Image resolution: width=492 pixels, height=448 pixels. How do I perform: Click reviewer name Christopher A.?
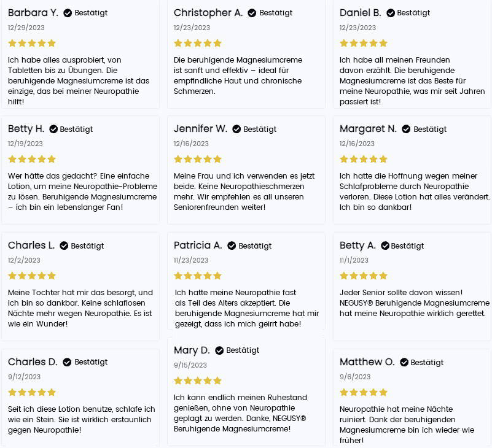(x=208, y=13)
